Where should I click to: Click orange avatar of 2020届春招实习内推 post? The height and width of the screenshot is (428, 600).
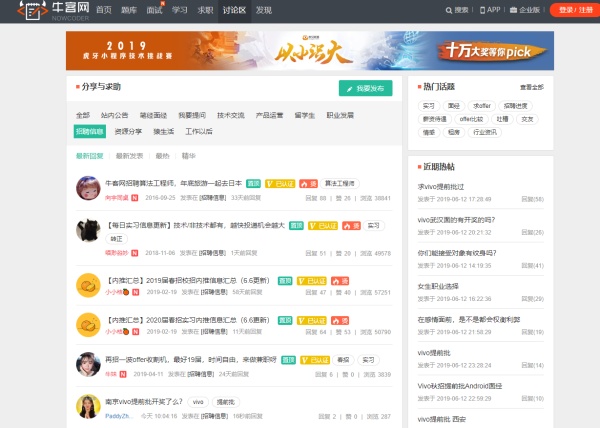(88, 325)
